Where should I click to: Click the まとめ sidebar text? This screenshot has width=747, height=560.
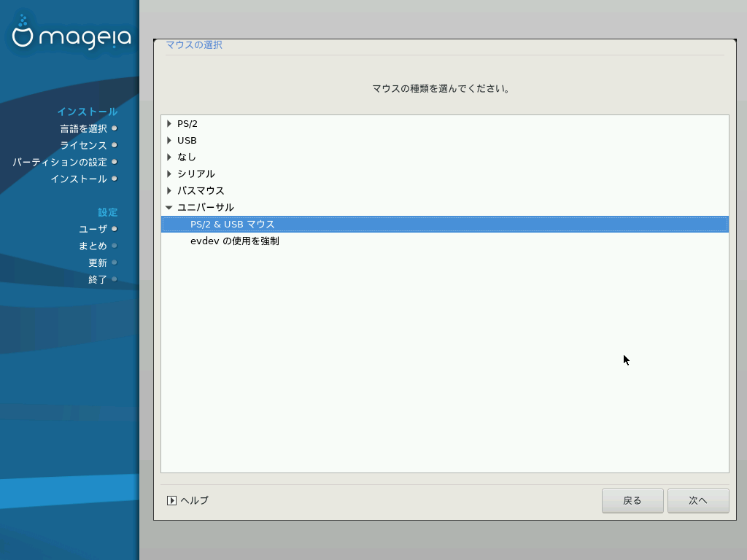(x=93, y=246)
